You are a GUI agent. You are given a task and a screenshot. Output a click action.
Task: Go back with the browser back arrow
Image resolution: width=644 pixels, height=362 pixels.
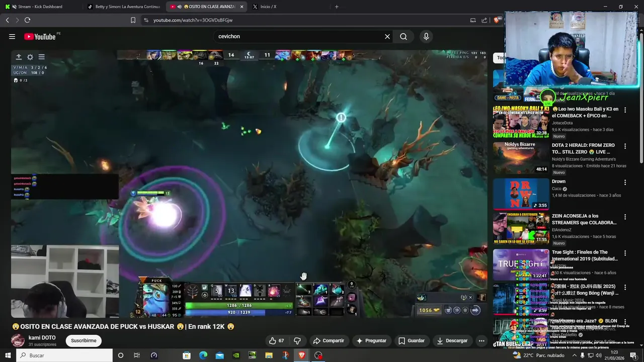[7, 20]
